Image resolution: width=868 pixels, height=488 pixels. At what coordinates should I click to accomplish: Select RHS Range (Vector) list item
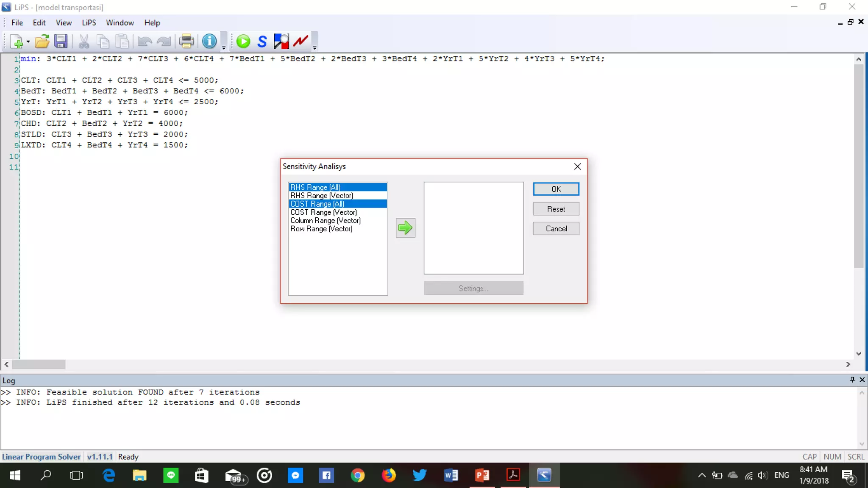coord(321,195)
